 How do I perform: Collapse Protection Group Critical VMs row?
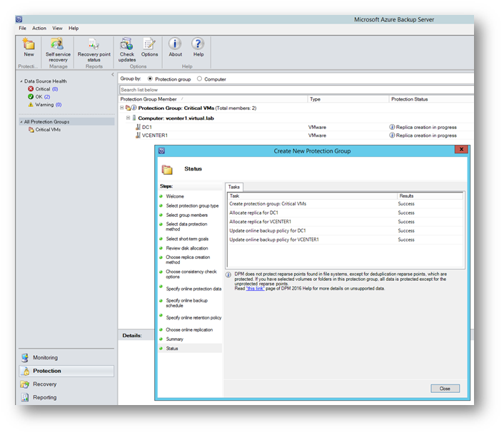[x=122, y=108]
